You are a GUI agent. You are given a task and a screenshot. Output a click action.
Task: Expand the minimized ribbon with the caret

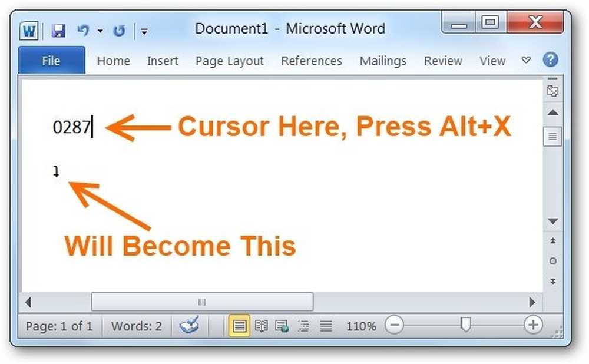click(526, 59)
